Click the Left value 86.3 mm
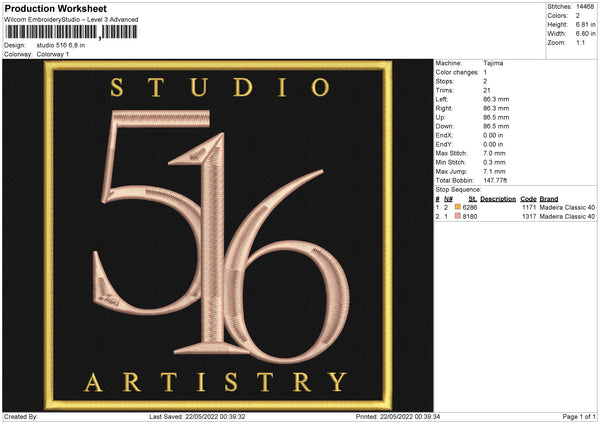This screenshot has height=424, width=600. point(496,99)
